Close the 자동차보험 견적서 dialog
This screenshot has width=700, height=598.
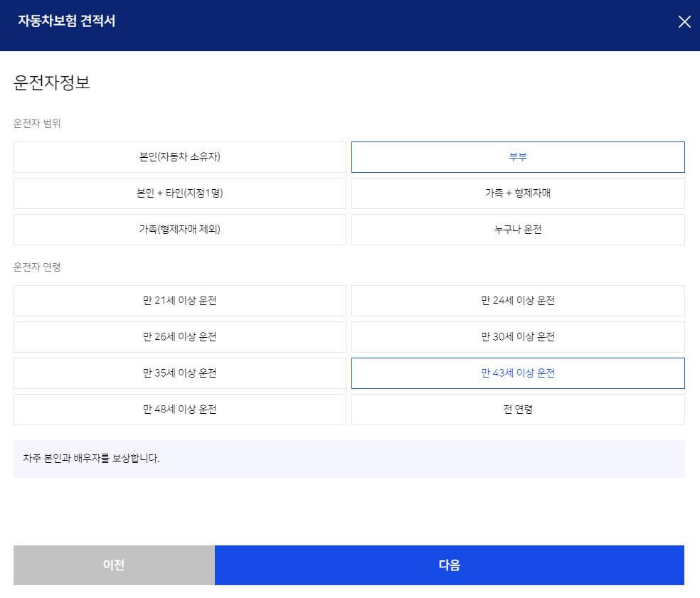point(684,22)
